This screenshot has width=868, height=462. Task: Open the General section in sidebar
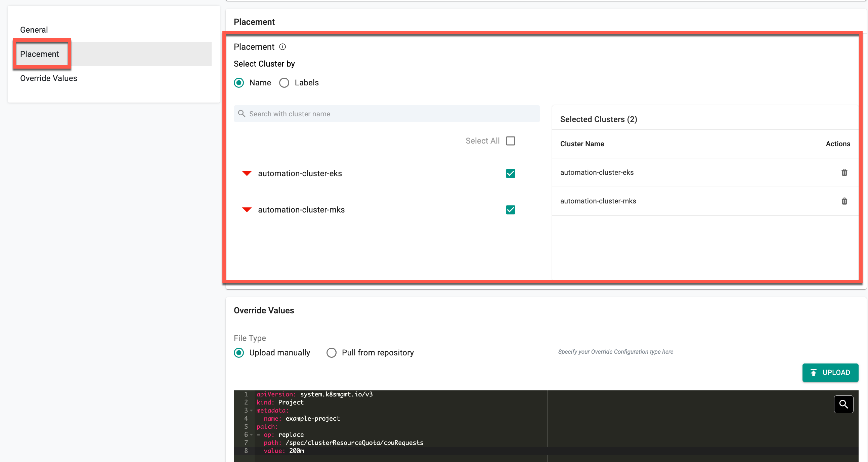coord(34,30)
